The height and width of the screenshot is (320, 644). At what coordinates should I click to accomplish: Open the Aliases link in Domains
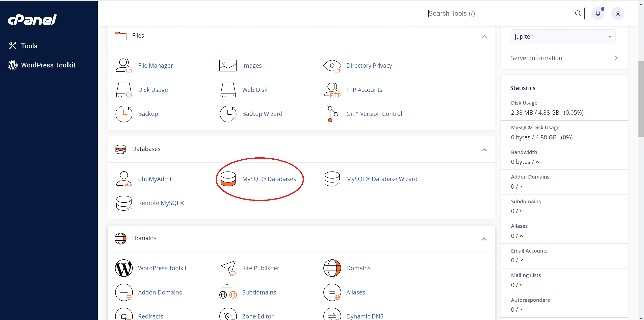tap(356, 292)
